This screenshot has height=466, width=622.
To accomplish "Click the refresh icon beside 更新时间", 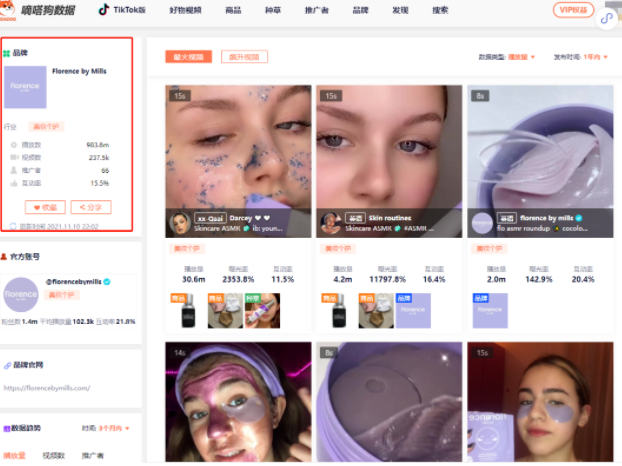I will point(13,226).
